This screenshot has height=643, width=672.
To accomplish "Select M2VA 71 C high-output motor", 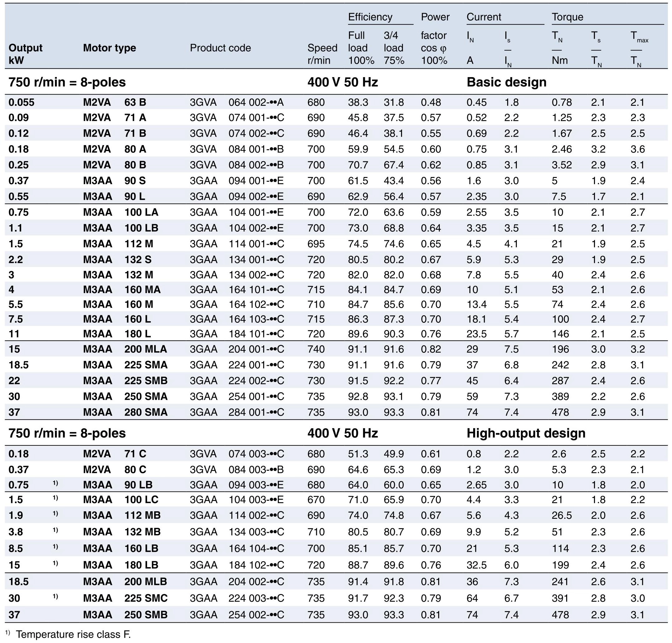I will point(115,454).
